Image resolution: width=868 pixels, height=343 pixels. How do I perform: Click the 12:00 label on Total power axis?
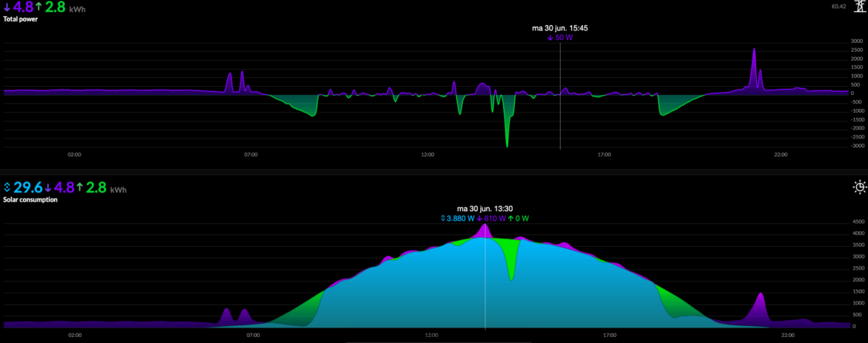click(427, 154)
